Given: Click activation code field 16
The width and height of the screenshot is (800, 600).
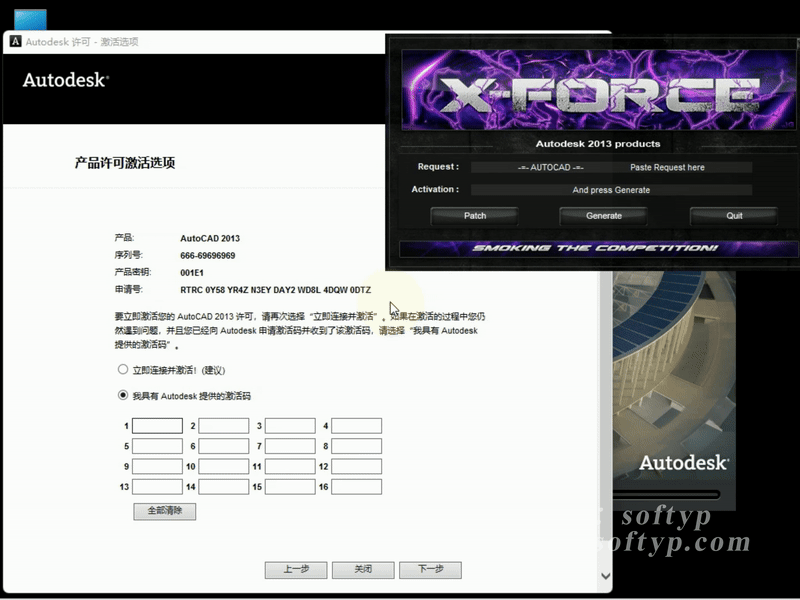Looking at the screenshot, I should pyautogui.click(x=356, y=487).
